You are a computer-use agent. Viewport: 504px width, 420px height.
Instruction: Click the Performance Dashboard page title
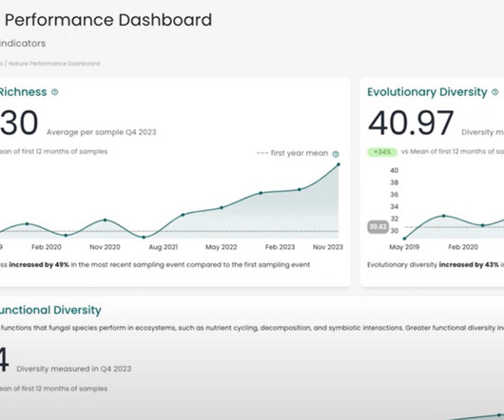(x=108, y=20)
